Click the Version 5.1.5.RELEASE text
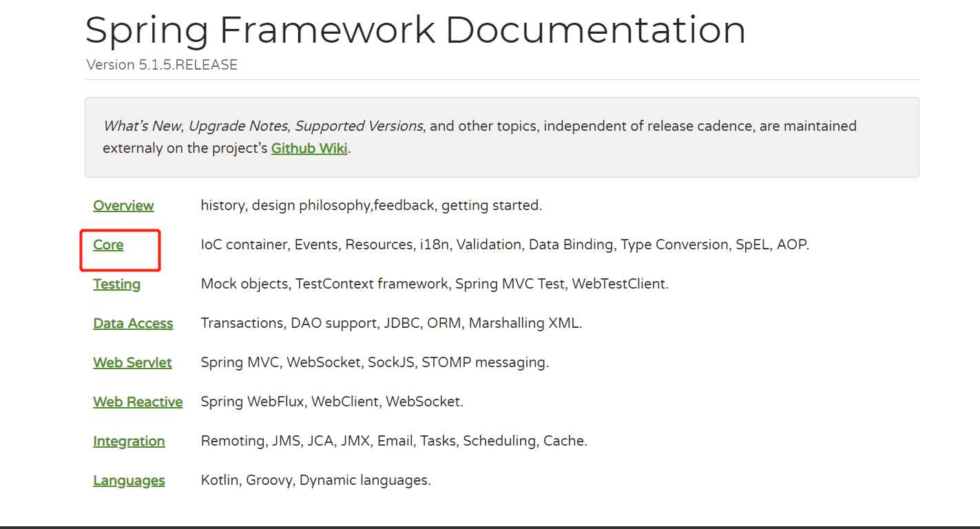 [162, 65]
